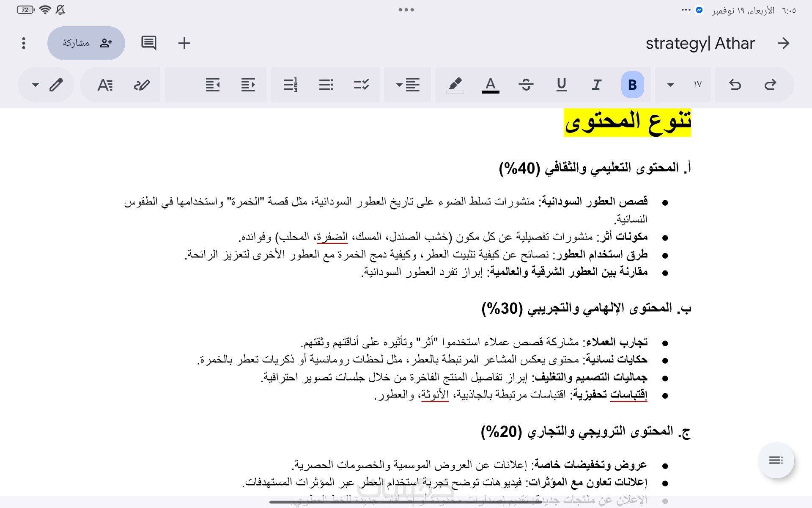
Task: Toggle underline formatting
Action: tap(561, 85)
